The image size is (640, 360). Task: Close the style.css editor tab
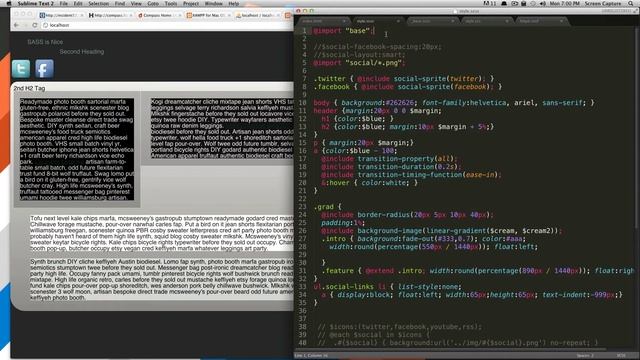[x=507, y=21]
